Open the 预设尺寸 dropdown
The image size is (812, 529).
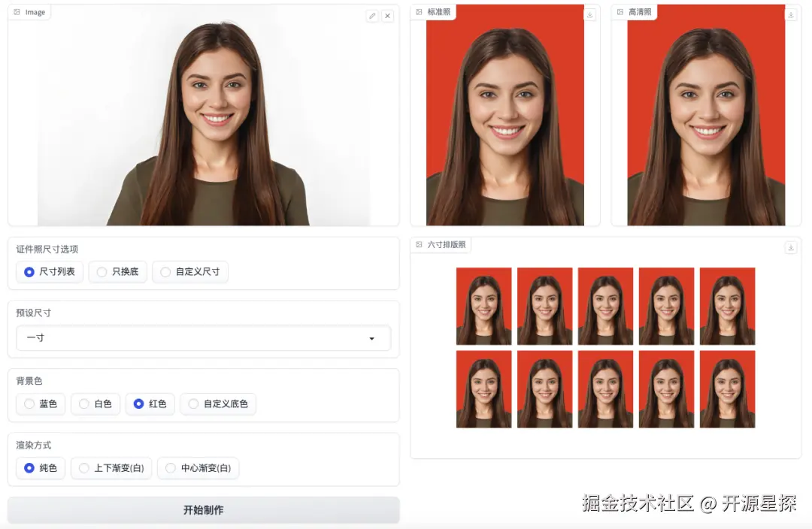click(x=203, y=338)
